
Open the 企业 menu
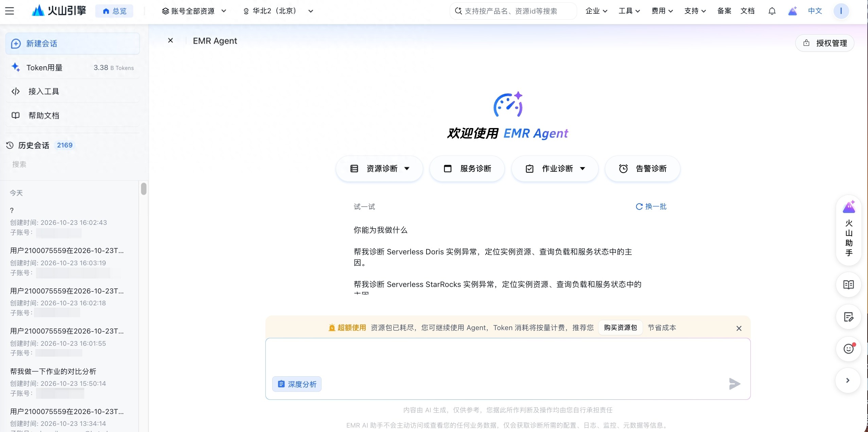click(x=596, y=11)
